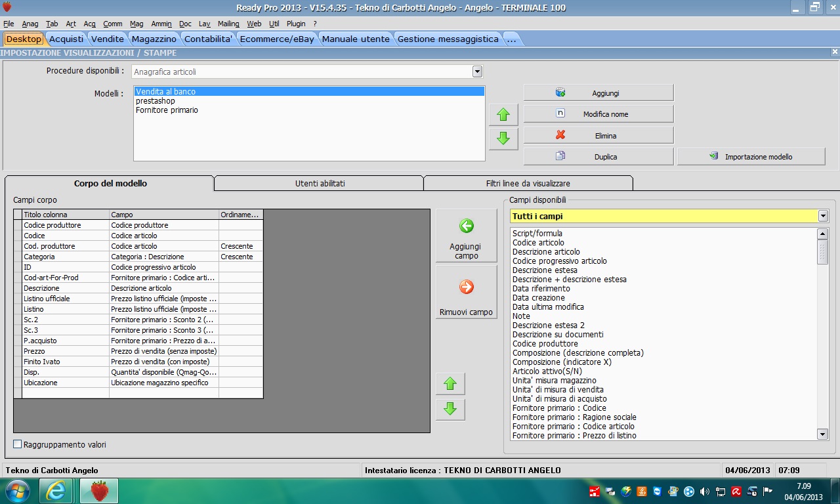Click the volume speaker tray icon
This screenshot has height=504, width=840.
click(705, 491)
